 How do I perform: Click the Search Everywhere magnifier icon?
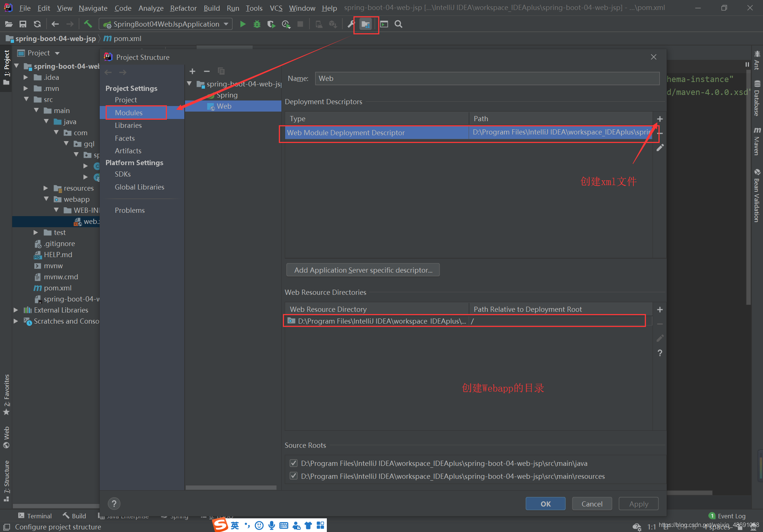tap(398, 24)
